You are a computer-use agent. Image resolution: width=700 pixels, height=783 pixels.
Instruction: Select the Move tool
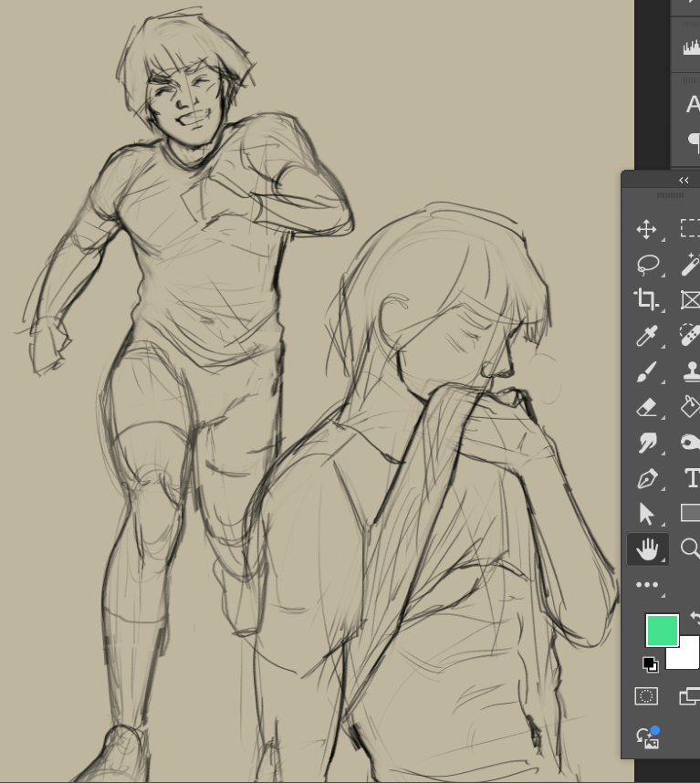click(646, 229)
